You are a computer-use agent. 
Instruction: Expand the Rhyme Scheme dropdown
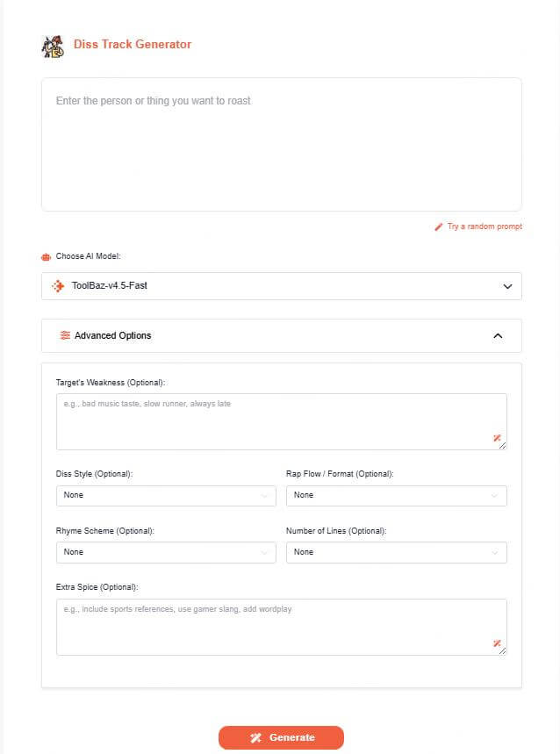166,552
